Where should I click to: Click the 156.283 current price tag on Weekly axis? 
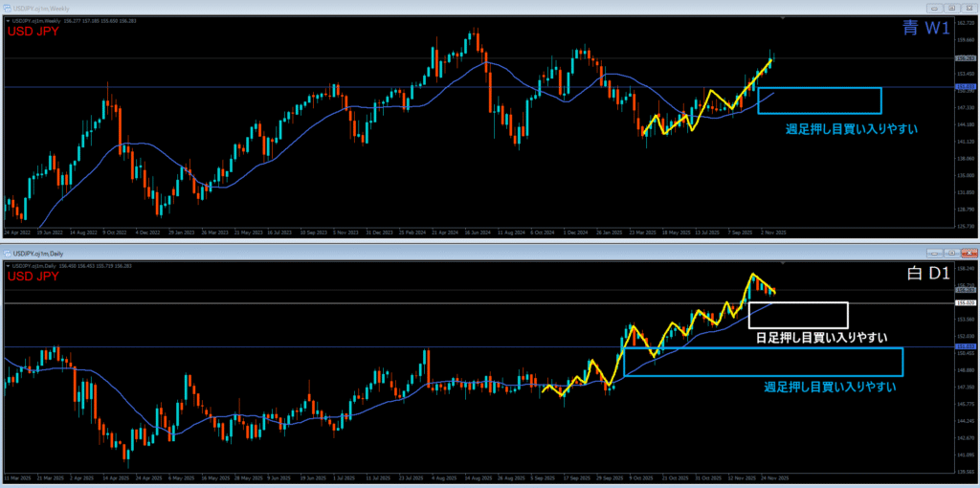click(965, 58)
